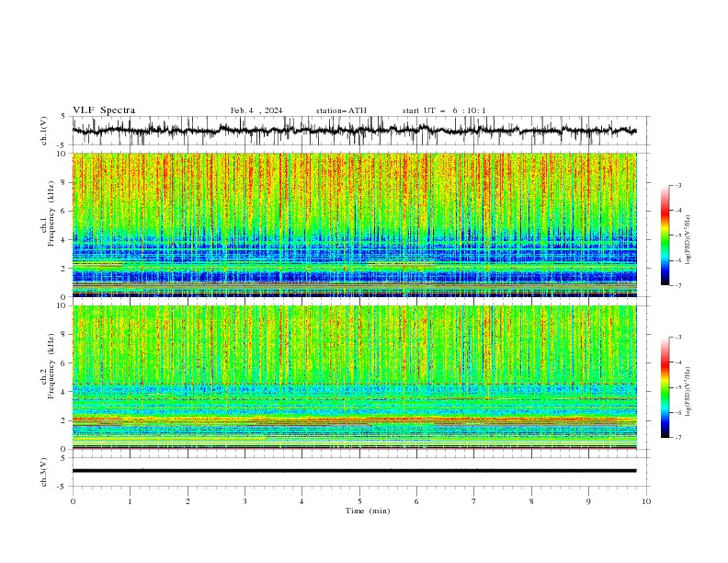This screenshot has height=563, width=728.
Task: Click the "8" kHz tick on ch.1 axis
Action: coord(64,182)
